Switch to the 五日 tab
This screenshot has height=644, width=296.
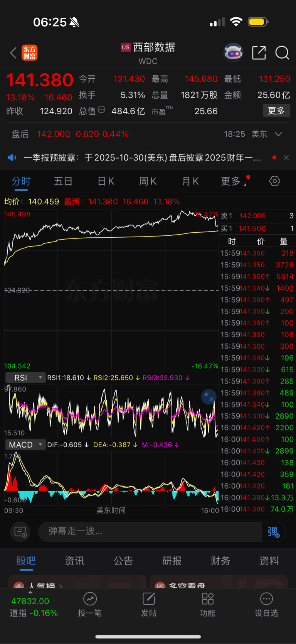63,181
